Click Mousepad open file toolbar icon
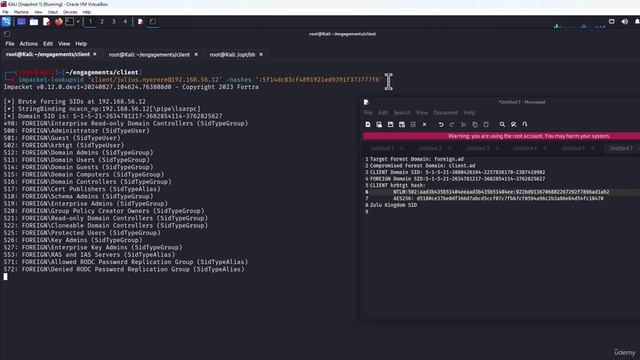Screen dimensions: 640x360 coord(379,124)
